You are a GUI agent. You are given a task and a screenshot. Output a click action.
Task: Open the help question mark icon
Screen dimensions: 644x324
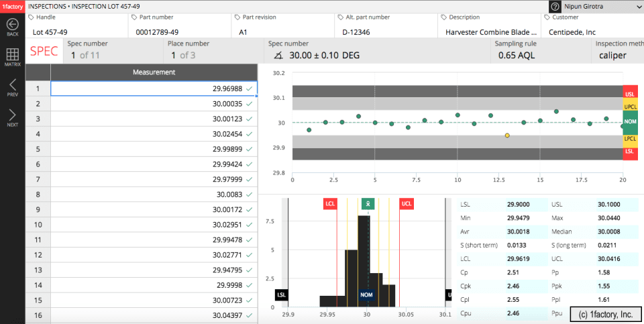(555, 6)
